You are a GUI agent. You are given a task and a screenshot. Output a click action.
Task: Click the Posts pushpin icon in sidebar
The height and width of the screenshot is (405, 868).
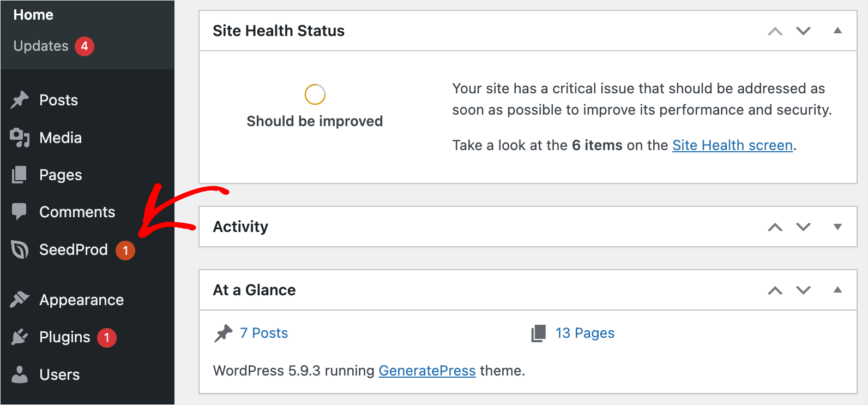(x=20, y=100)
